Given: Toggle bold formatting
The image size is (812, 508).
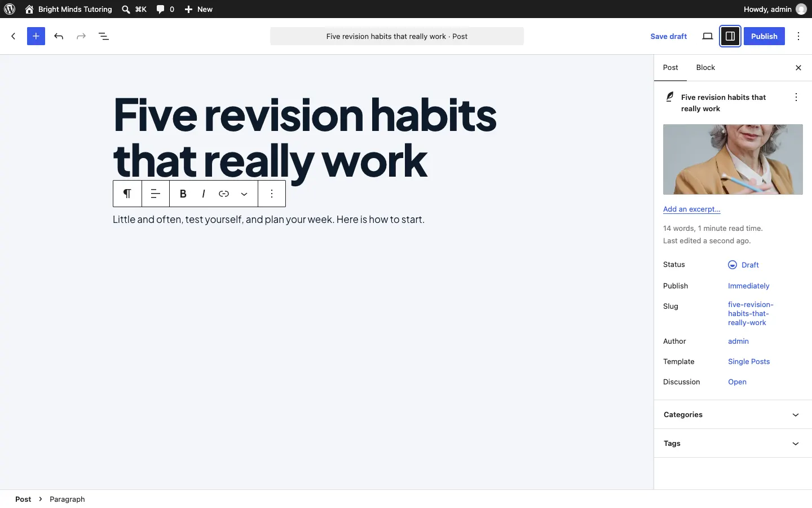Looking at the screenshot, I should point(183,194).
